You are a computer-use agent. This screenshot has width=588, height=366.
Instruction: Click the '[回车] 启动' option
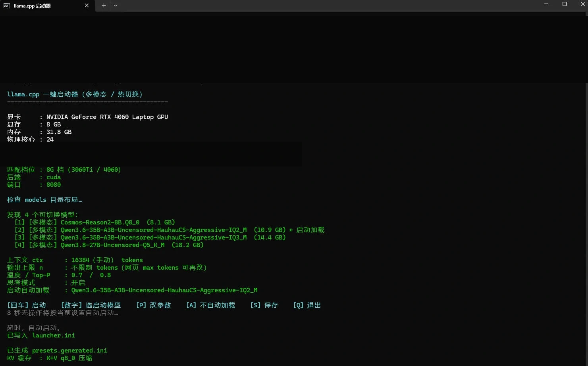pos(27,305)
